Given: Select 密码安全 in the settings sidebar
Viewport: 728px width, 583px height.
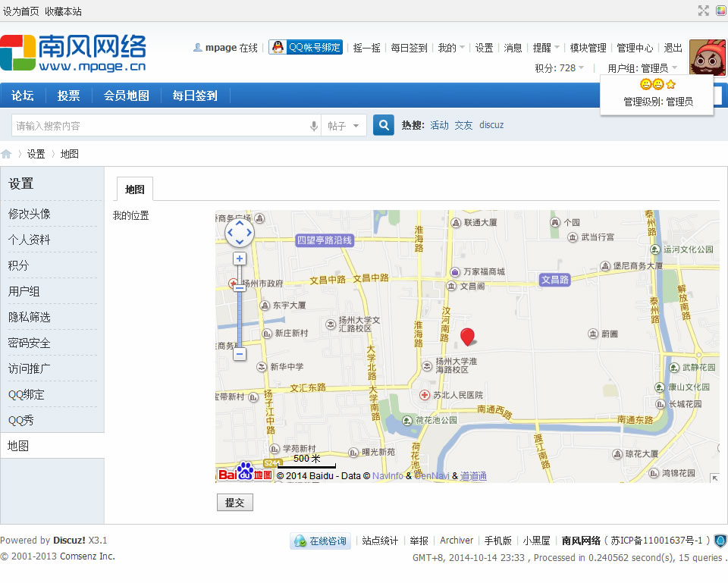Looking at the screenshot, I should pyautogui.click(x=30, y=343).
